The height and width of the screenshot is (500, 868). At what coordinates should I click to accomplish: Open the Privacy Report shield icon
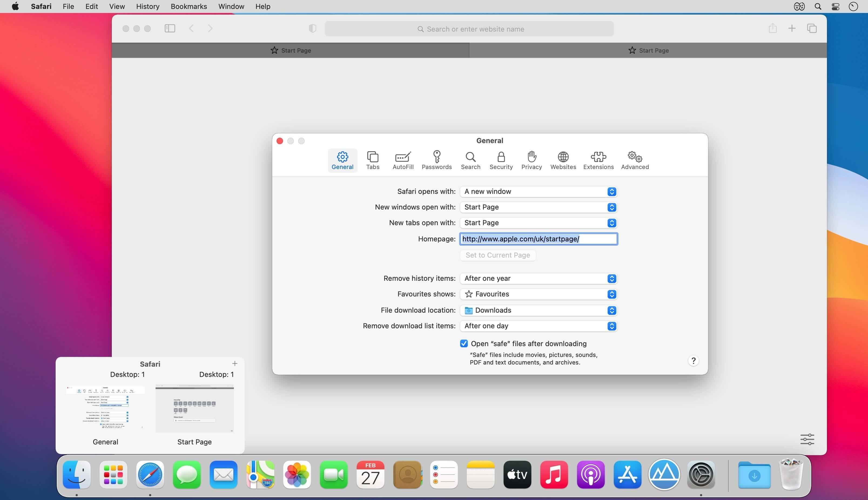(x=312, y=29)
